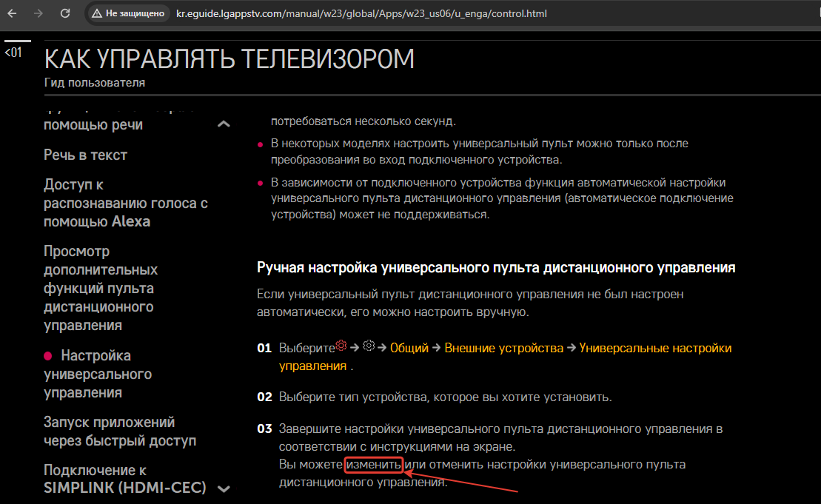Reload the current page

(65, 13)
